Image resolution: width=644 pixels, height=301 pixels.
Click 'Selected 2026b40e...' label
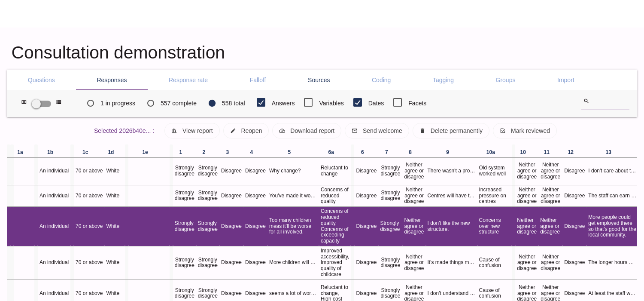124,131
